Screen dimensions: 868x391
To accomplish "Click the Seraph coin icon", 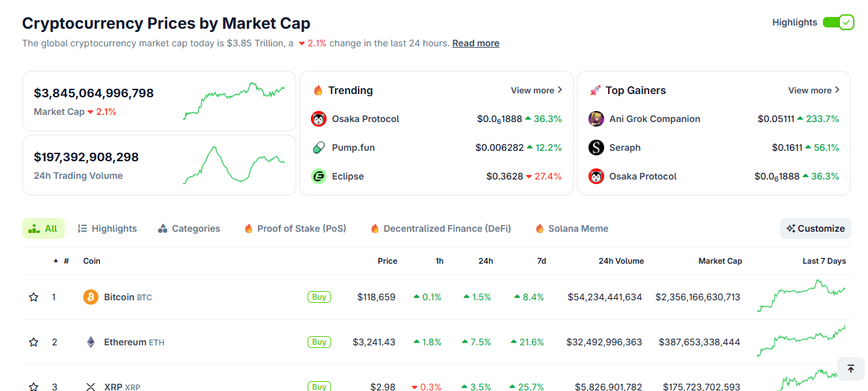I will coord(596,148).
